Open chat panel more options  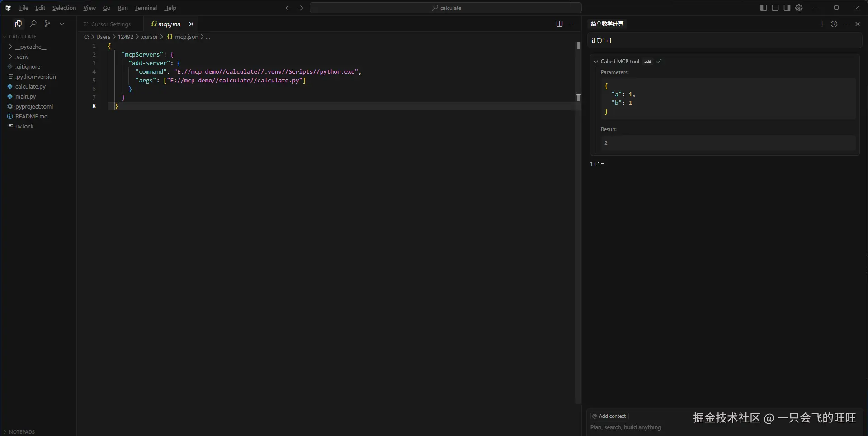[846, 24]
